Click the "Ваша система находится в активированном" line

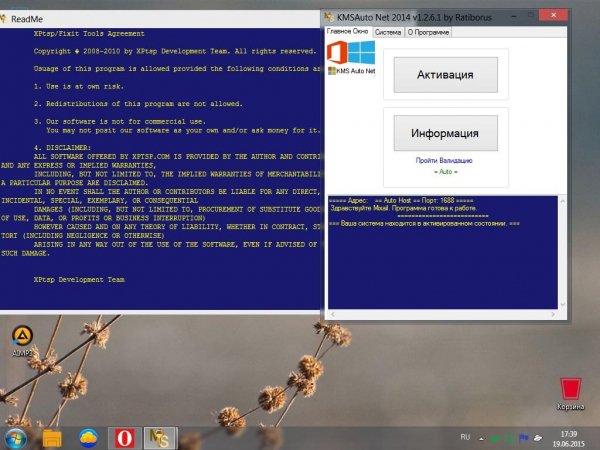[x=424, y=223]
